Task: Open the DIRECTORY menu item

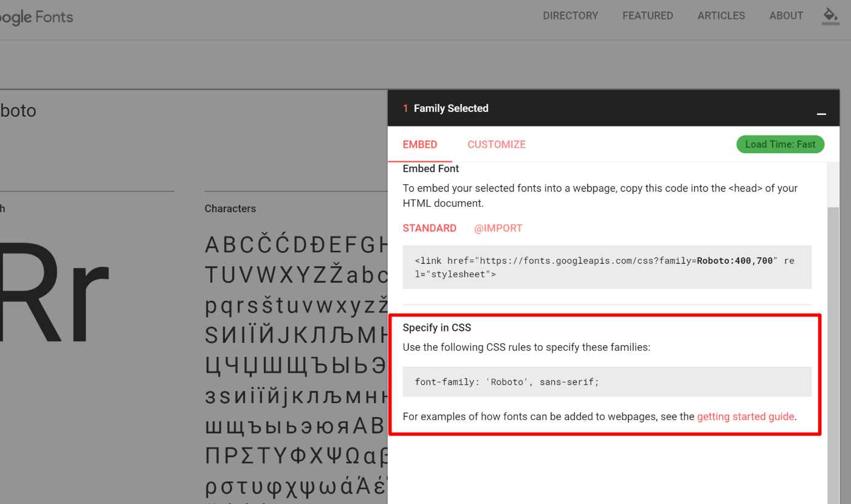Action: 570,16
